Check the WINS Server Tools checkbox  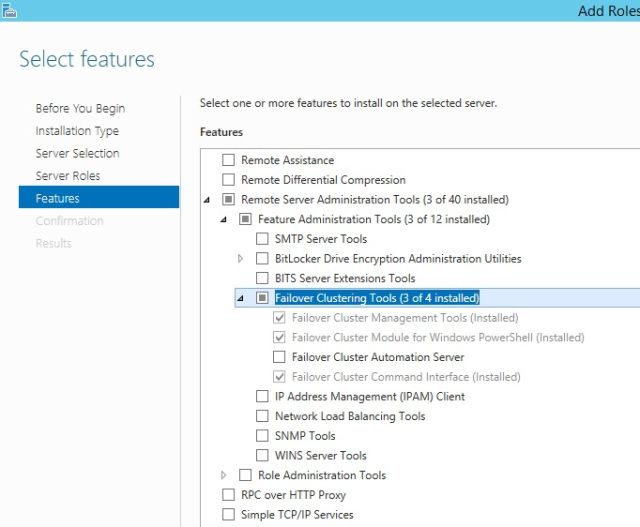262,456
